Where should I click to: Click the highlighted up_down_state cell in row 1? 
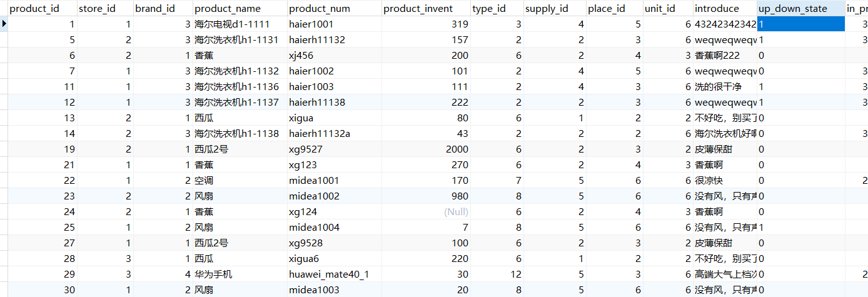pyautogui.click(x=801, y=24)
